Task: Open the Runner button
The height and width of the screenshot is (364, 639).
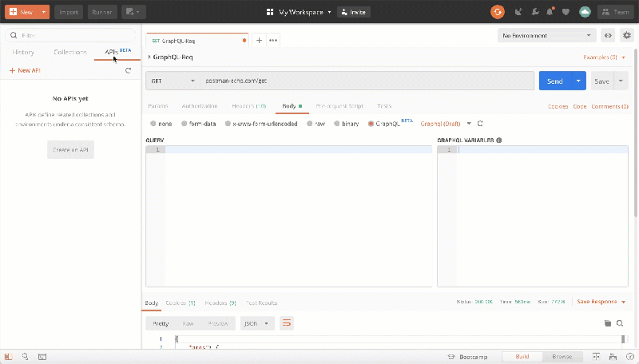Action: tap(102, 12)
